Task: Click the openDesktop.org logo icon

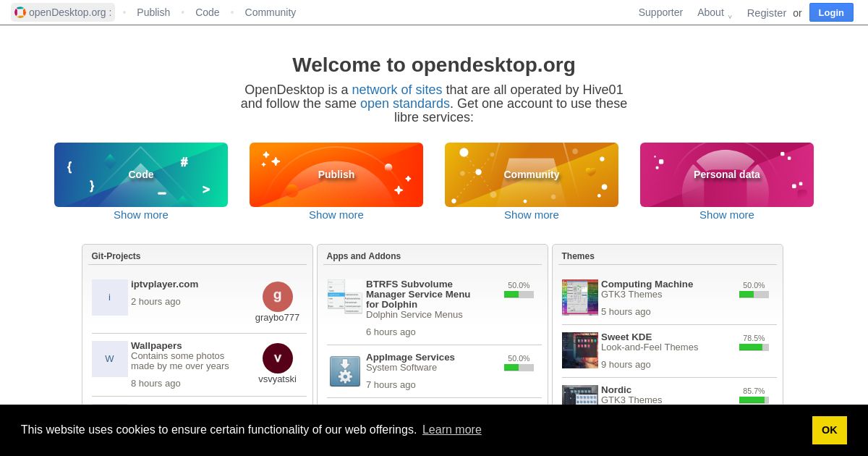Action: [x=20, y=12]
